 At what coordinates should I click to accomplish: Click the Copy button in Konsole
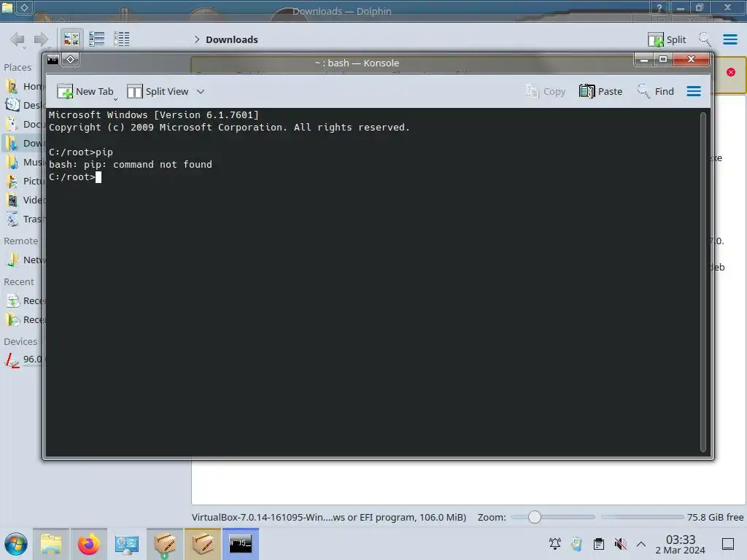tap(546, 91)
